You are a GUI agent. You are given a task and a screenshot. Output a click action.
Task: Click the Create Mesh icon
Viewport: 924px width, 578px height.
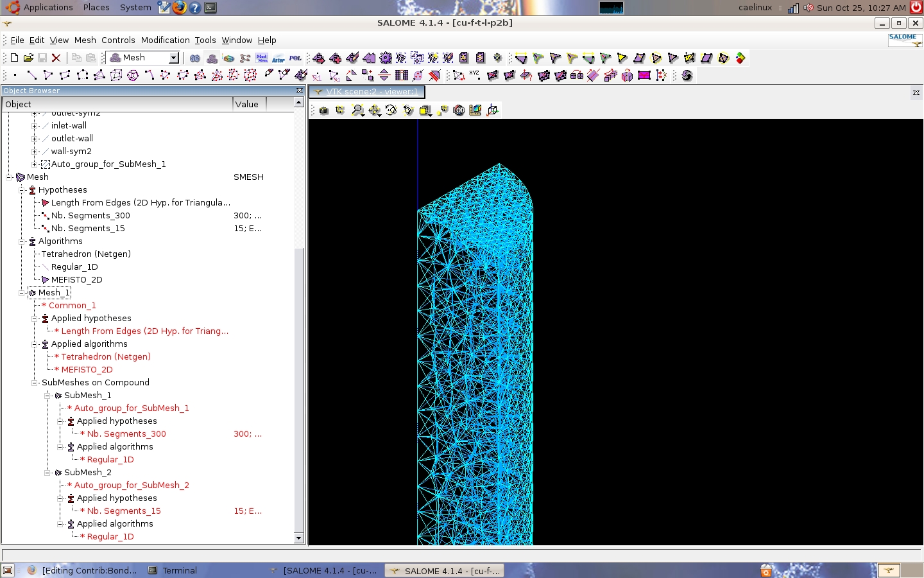tap(318, 58)
